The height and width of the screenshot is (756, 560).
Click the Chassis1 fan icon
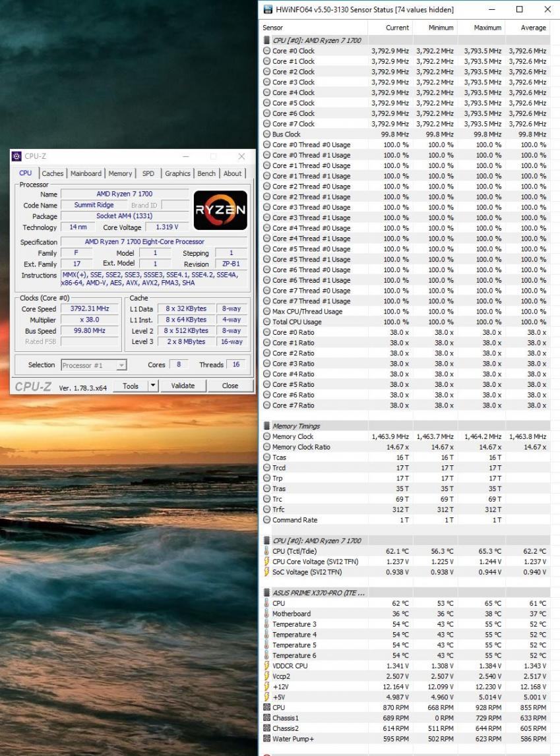(x=266, y=718)
